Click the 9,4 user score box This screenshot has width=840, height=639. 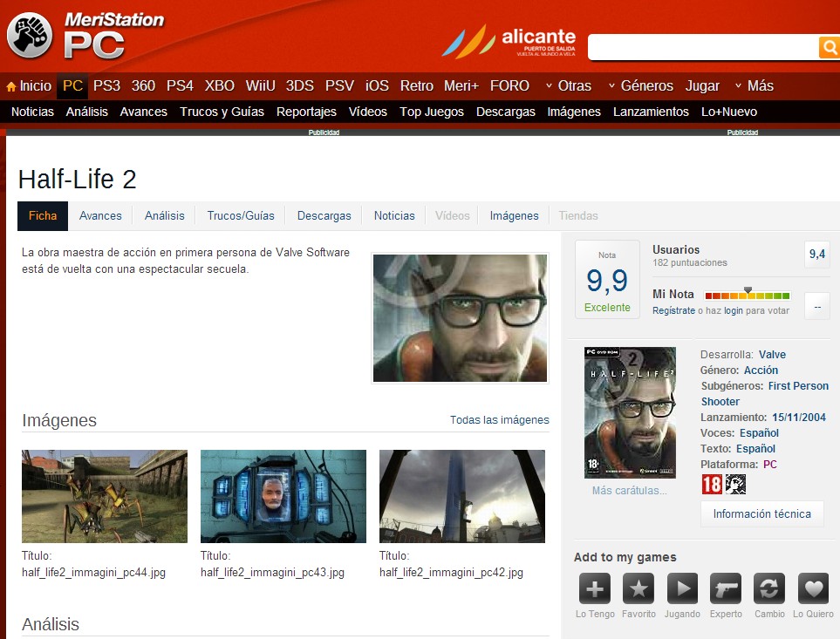[x=817, y=255]
